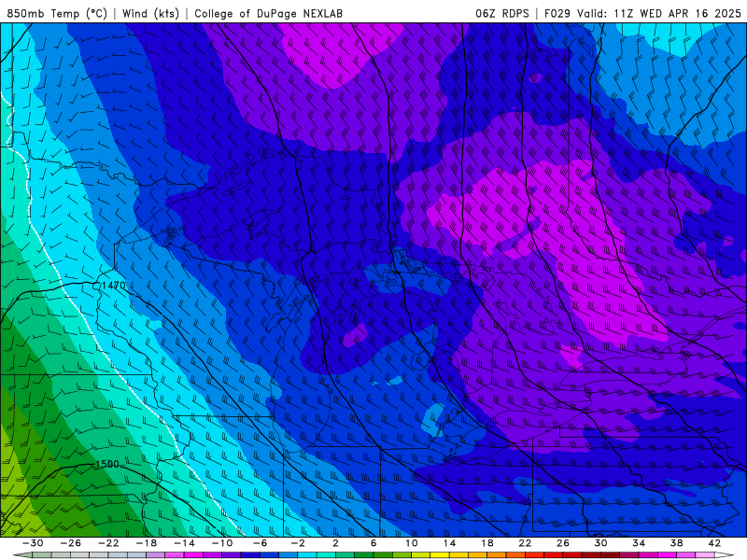The width and height of the screenshot is (747, 560).
Task: Click the 1500 height contour label
Action: pyautogui.click(x=107, y=464)
